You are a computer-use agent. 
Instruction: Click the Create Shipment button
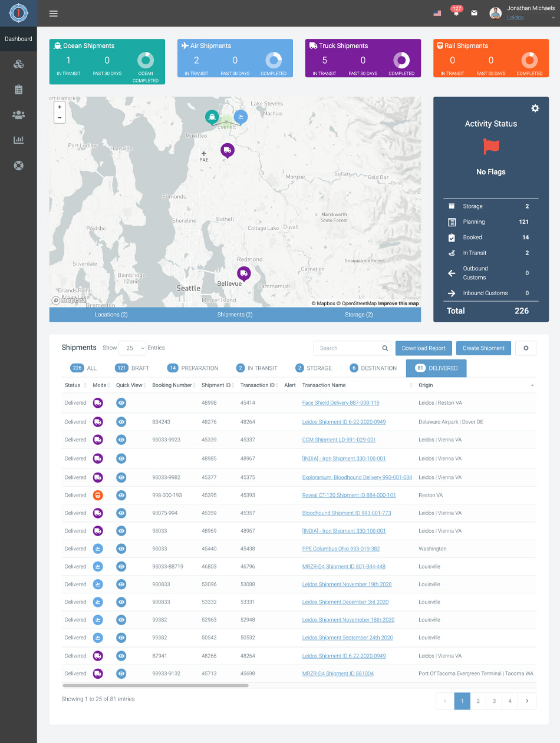coord(483,348)
